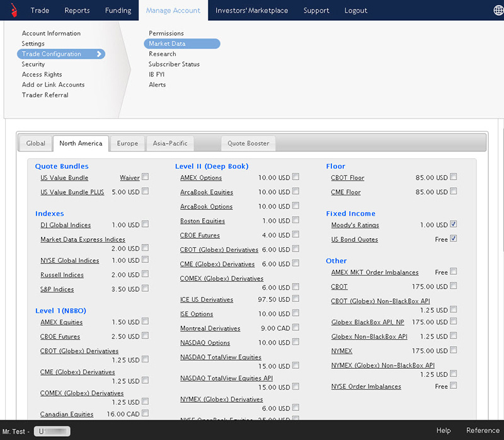Open AMEX MKT Order Imbalances link
The height and width of the screenshot is (440, 504).
pyautogui.click(x=375, y=272)
